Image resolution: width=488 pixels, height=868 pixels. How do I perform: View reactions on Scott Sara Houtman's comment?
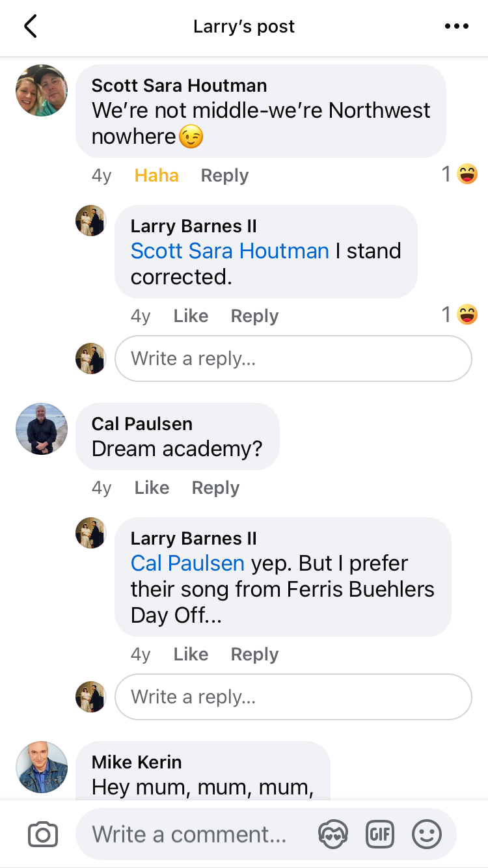point(460,174)
